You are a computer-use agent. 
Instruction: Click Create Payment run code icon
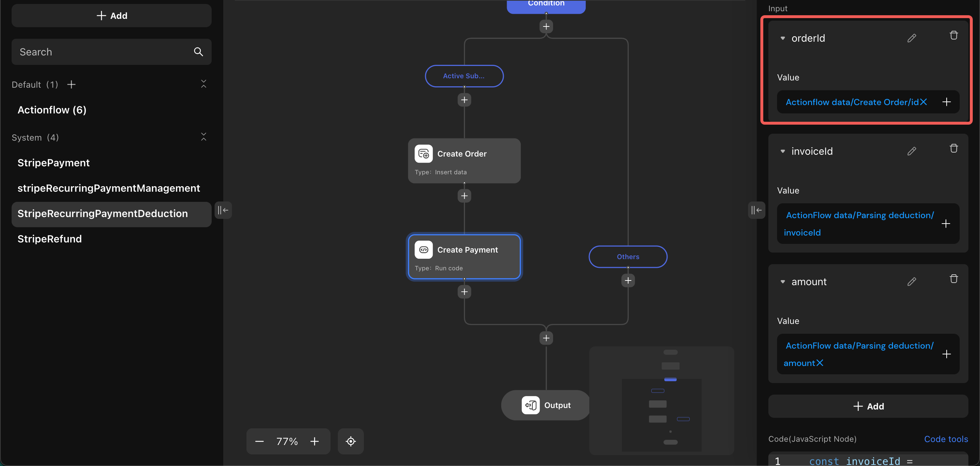click(x=423, y=250)
